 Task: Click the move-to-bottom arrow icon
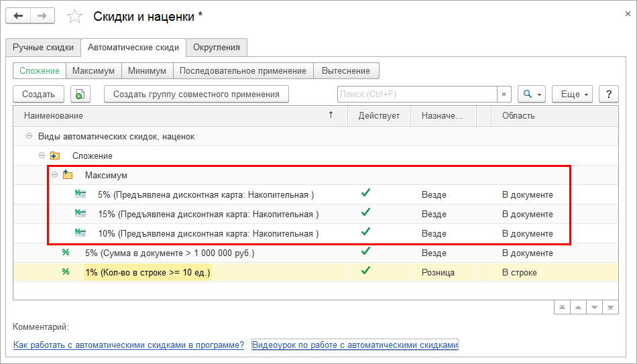point(610,307)
